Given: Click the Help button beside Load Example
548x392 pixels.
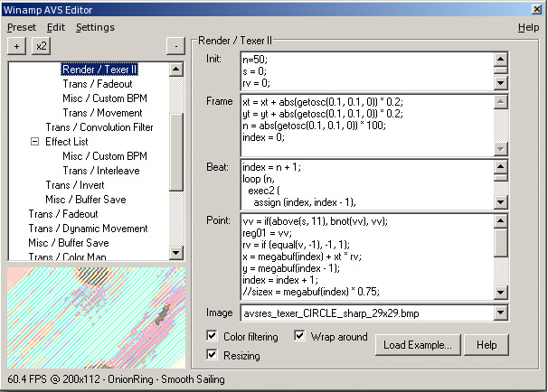Looking at the screenshot, I should (x=487, y=345).
